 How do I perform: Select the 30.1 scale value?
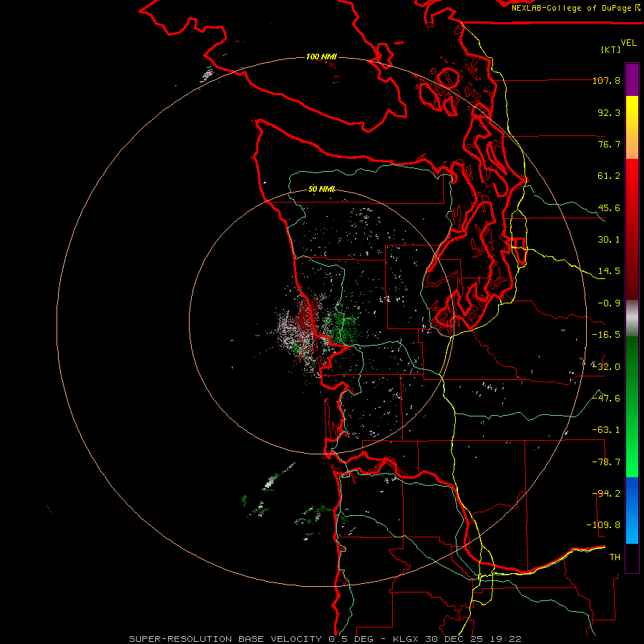pyautogui.click(x=609, y=240)
